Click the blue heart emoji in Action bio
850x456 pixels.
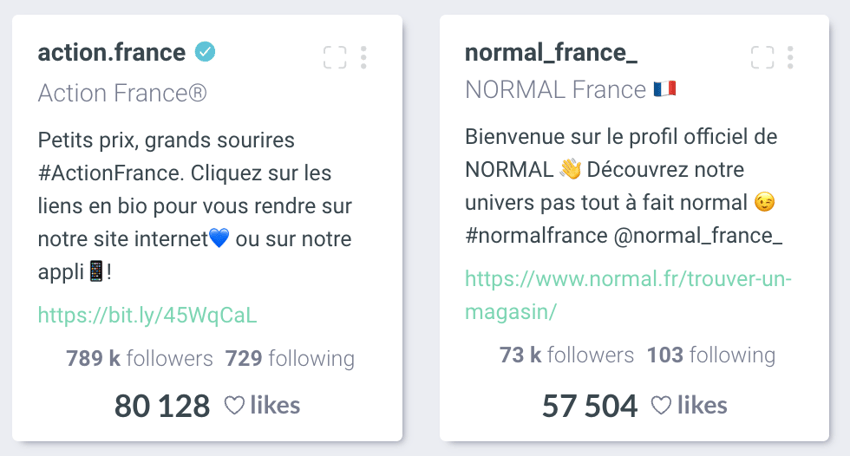point(219,238)
